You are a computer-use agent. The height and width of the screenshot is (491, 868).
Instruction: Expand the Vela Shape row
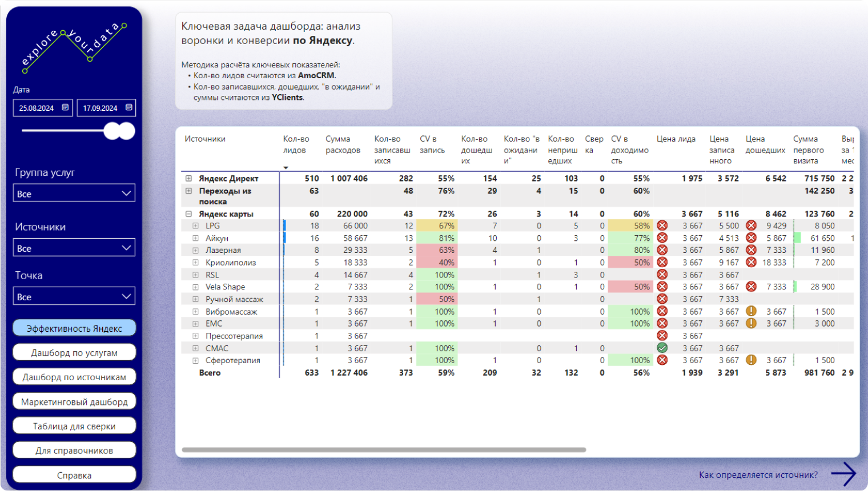pyautogui.click(x=195, y=287)
